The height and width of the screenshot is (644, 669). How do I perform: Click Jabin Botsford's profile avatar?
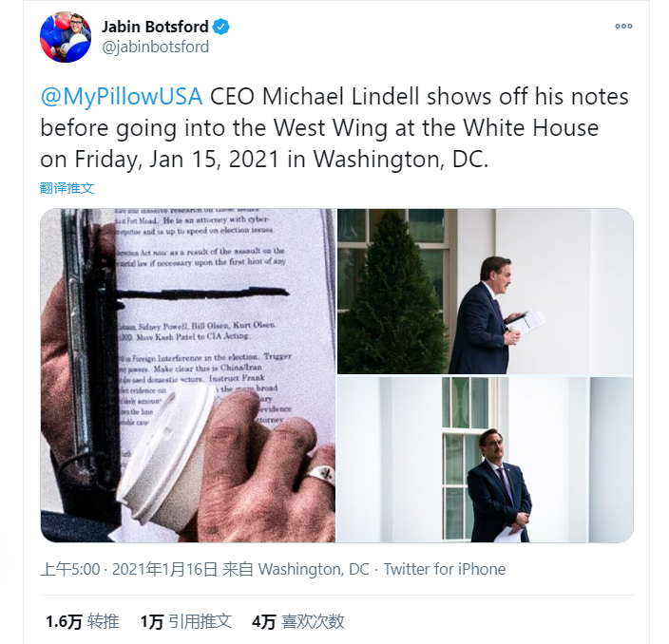(66, 37)
